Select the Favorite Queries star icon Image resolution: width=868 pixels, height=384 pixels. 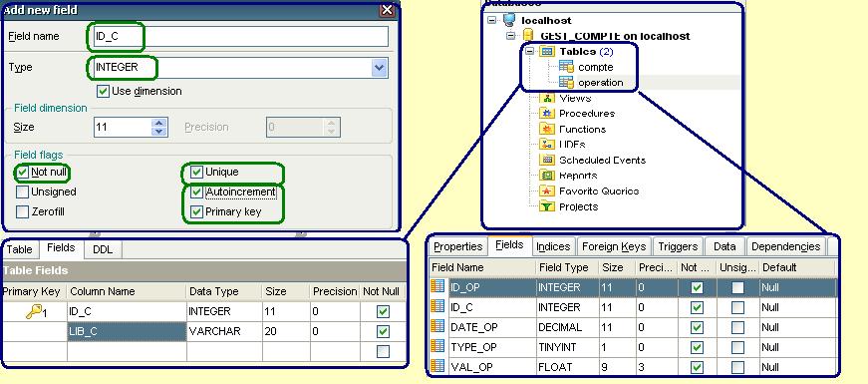coord(548,192)
